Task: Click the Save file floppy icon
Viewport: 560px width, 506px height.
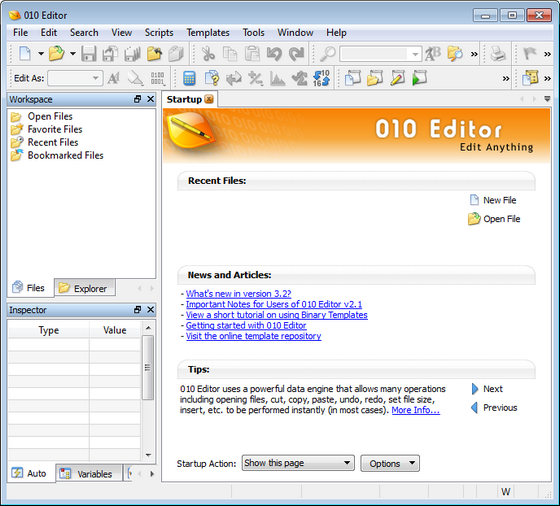Action: pos(89,54)
